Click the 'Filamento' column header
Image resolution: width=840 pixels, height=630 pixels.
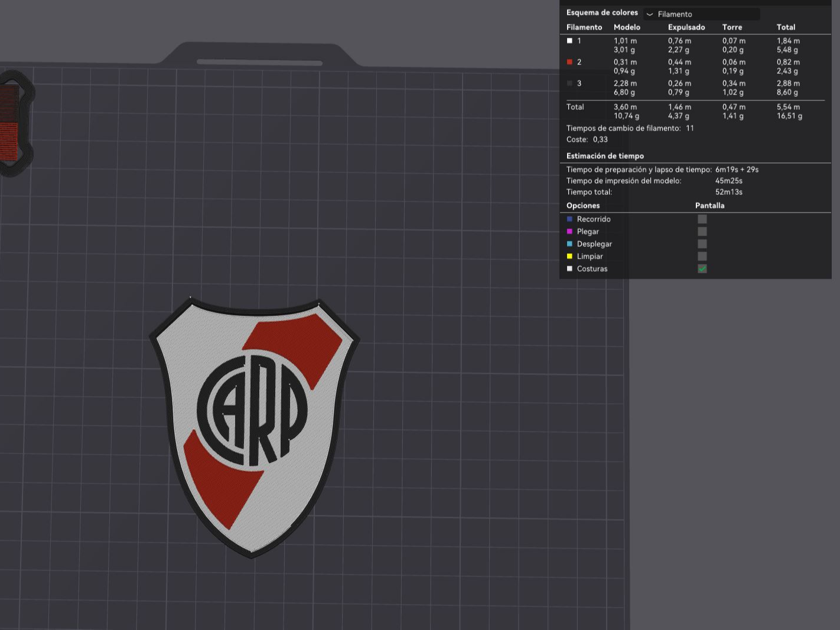[x=584, y=27]
